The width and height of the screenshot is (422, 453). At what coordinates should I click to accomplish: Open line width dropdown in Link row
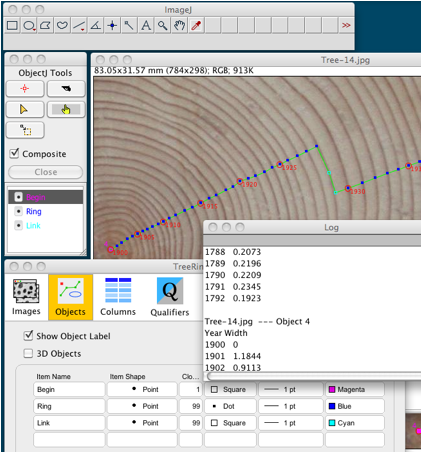click(x=291, y=423)
